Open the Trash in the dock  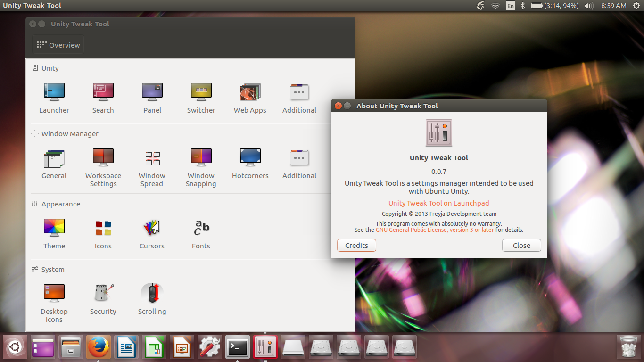tap(629, 347)
